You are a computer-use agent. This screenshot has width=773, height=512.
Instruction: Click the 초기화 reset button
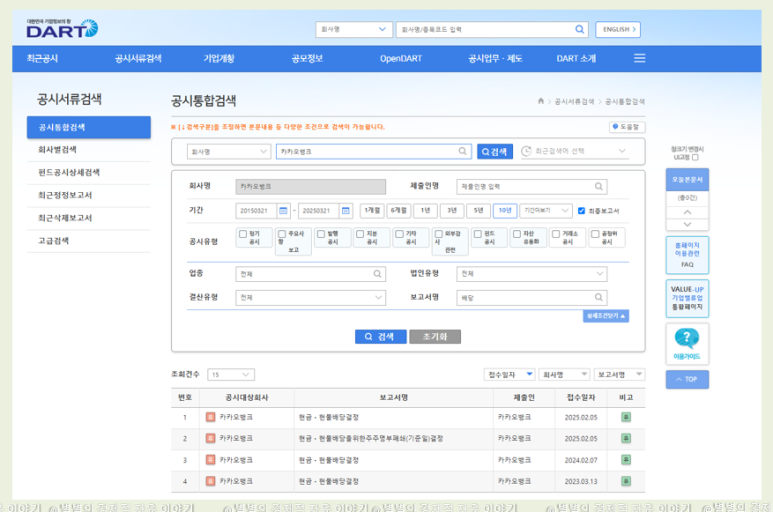pyautogui.click(x=435, y=337)
